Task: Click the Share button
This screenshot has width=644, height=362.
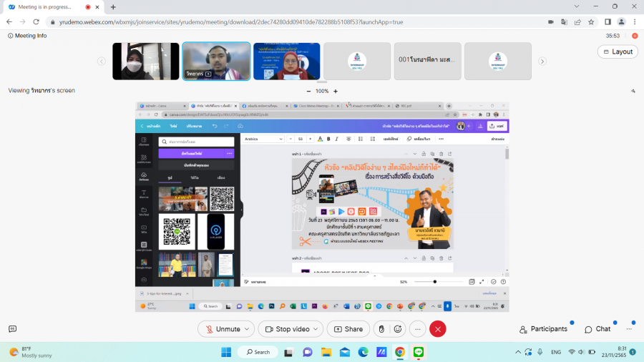Action: (x=348, y=329)
